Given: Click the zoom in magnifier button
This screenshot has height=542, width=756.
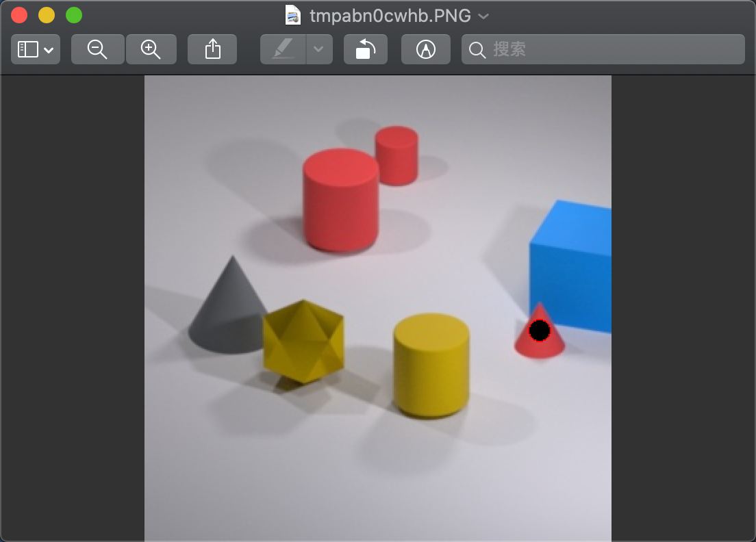Looking at the screenshot, I should [151, 49].
